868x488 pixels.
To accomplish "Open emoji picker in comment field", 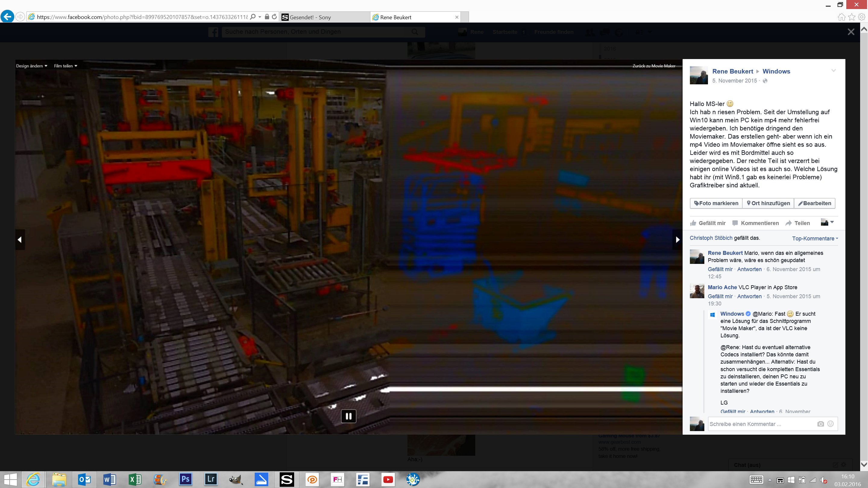I will [830, 424].
